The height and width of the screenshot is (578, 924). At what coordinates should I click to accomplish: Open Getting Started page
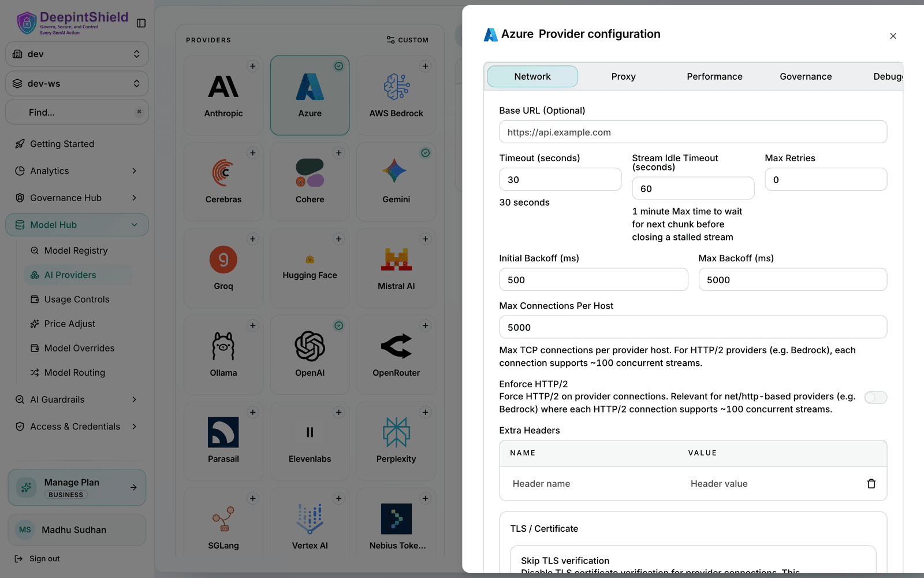pyautogui.click(x=77, y=144)
